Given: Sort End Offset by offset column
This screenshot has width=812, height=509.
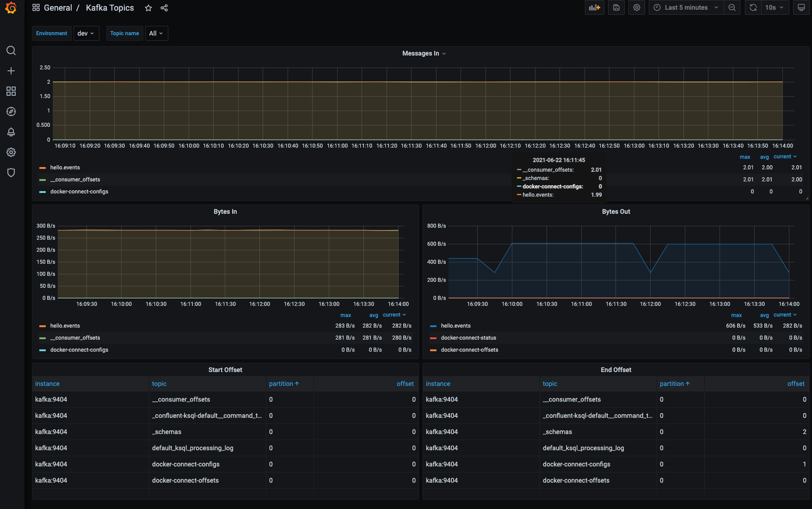Looking at the screenshot, I should pos(796,384).
